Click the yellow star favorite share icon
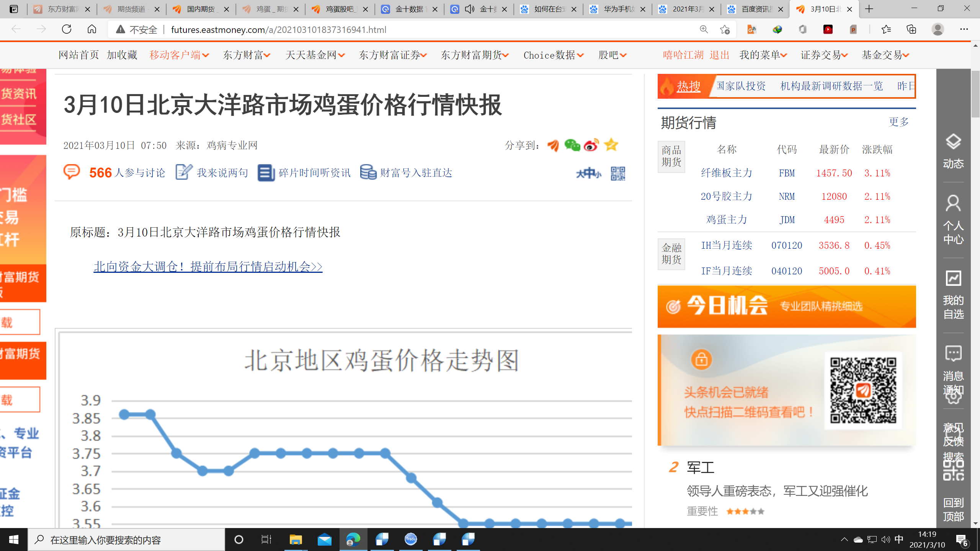This screenshot has width=980, height=551. tap(611, 145)
